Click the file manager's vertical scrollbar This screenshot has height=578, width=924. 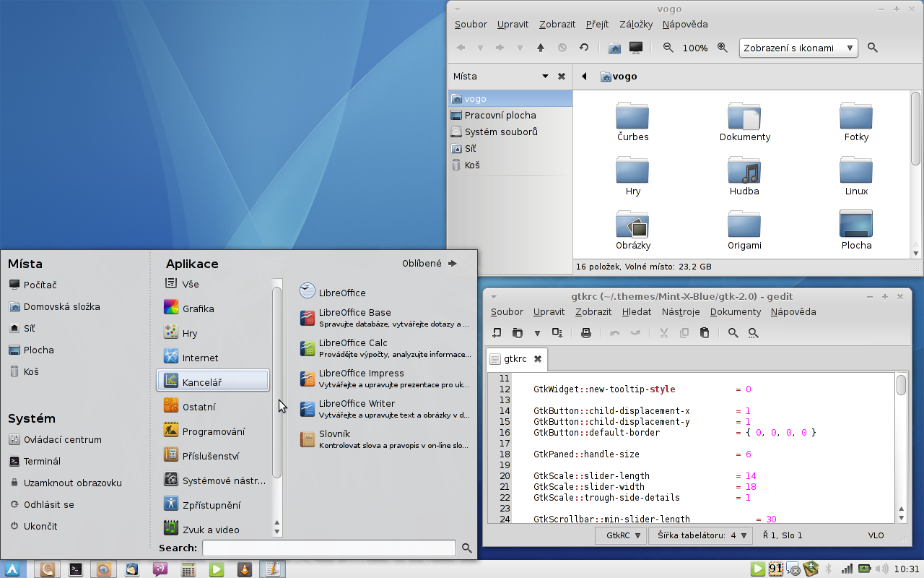coord(916,129)
